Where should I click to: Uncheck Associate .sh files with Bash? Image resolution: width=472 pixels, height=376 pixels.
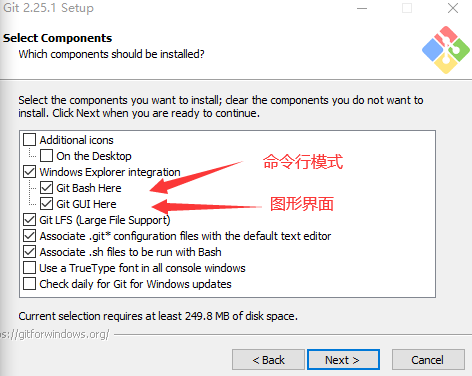tap(29, 252)
